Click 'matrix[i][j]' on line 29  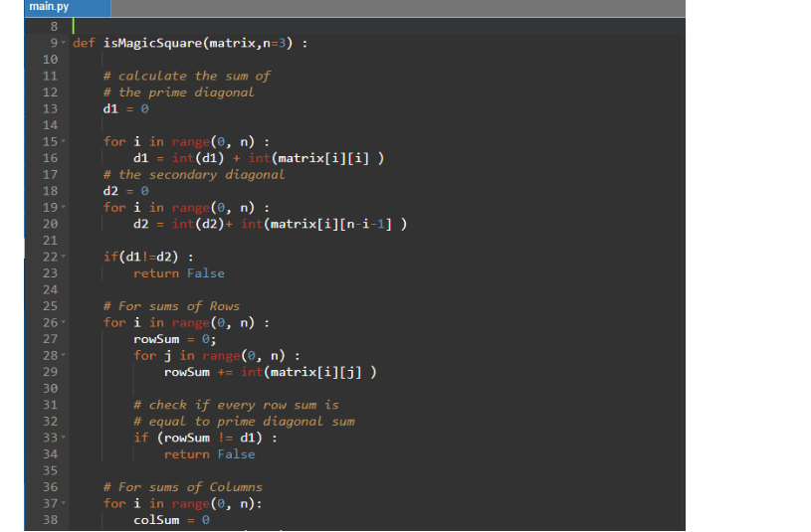click(316, 372)
